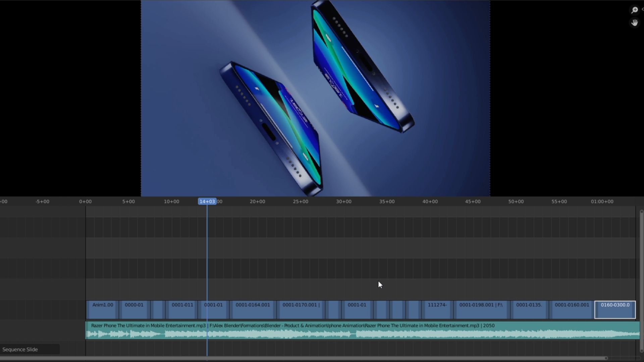Select the 0001-0198.001 strip
The image size is (644, 362).
pos(481,310)
